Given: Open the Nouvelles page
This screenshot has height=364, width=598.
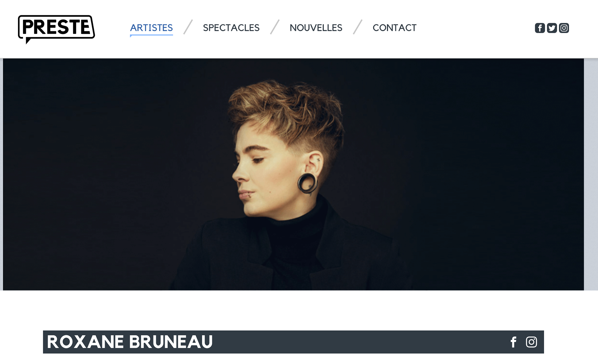Looking at the screenshot, I should (x=316, y=28).
